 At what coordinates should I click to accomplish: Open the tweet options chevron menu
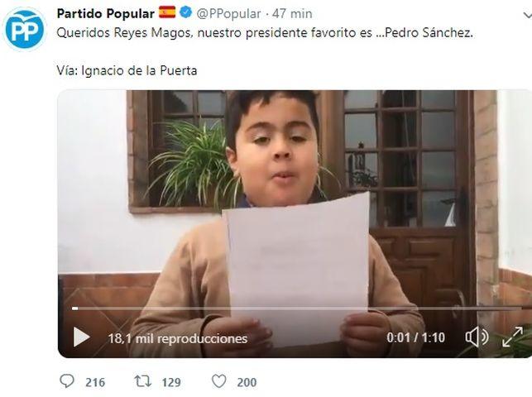click(x=527, y=15)
